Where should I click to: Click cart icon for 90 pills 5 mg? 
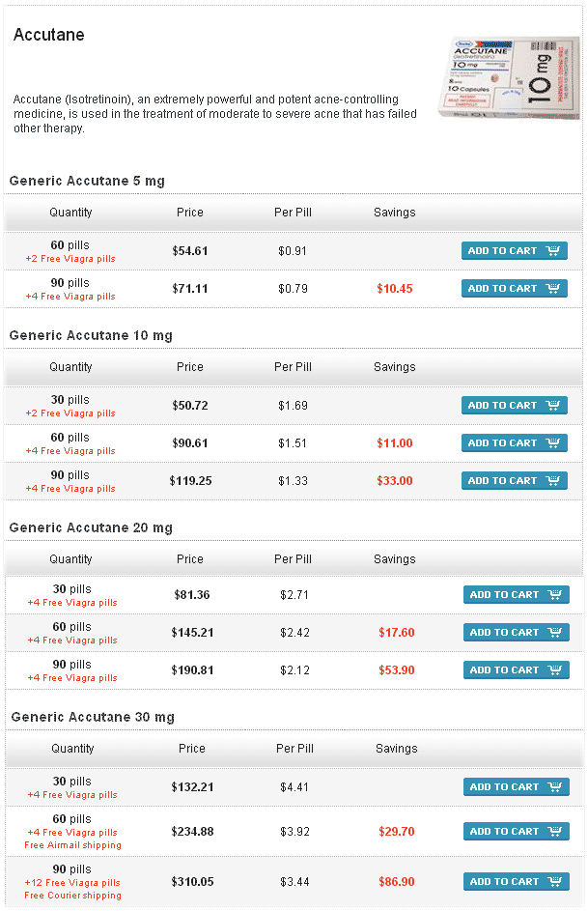click(515, 289)
